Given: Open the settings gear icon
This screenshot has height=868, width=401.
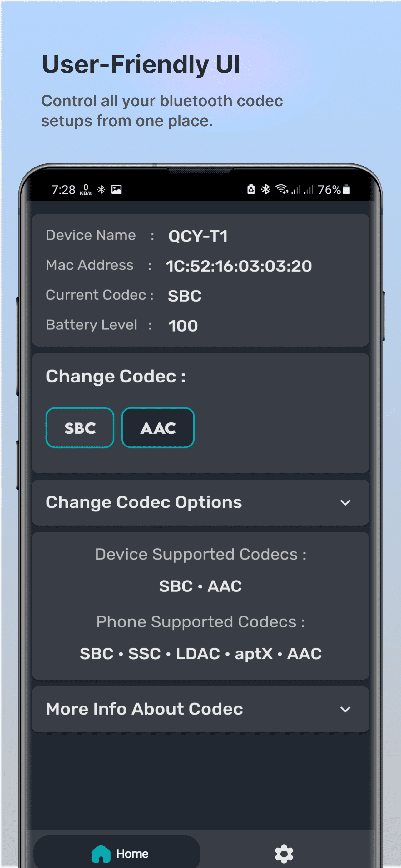Looking at the screenshot, I should [284, 854].
